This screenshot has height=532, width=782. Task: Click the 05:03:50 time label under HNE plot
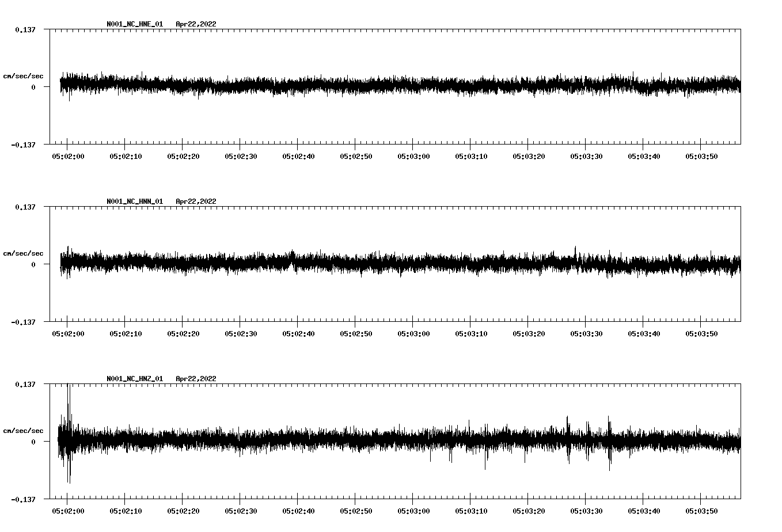701,156
